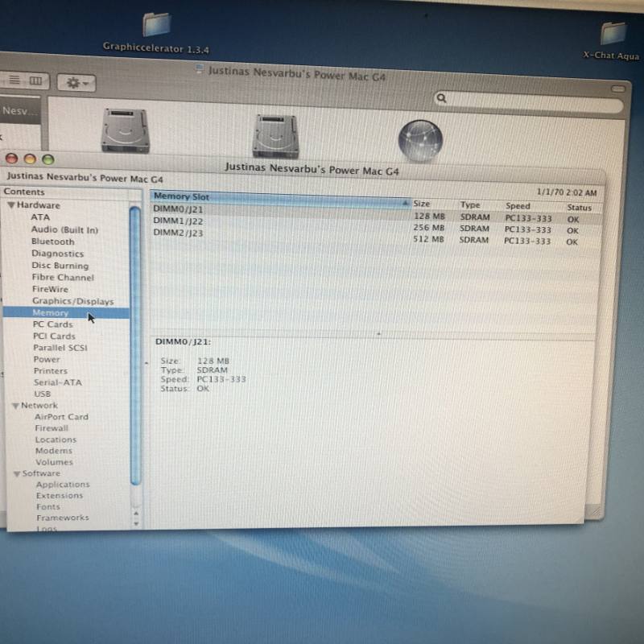Click the 512 MB size cell
This screenshot has width=644, height=644.
pyautogui.click(x=429, y=239)
